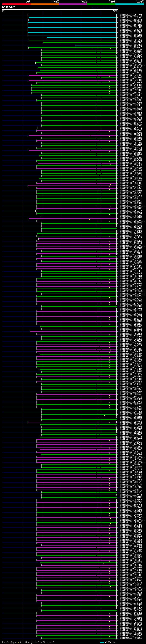Open hit UniRef100_B6TZH1
Viewport: 146px width, 644px height.
click(131, 25)
